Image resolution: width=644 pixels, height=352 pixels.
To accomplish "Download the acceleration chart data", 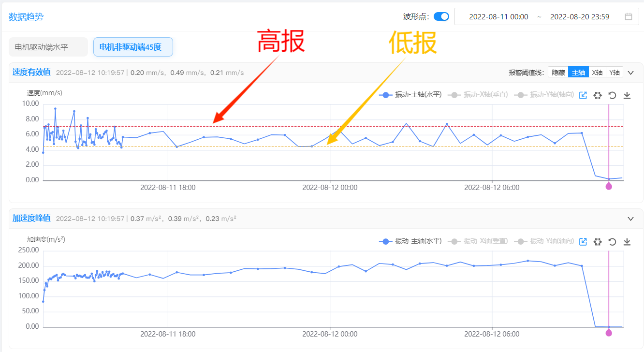I will (x=627, y=241).
